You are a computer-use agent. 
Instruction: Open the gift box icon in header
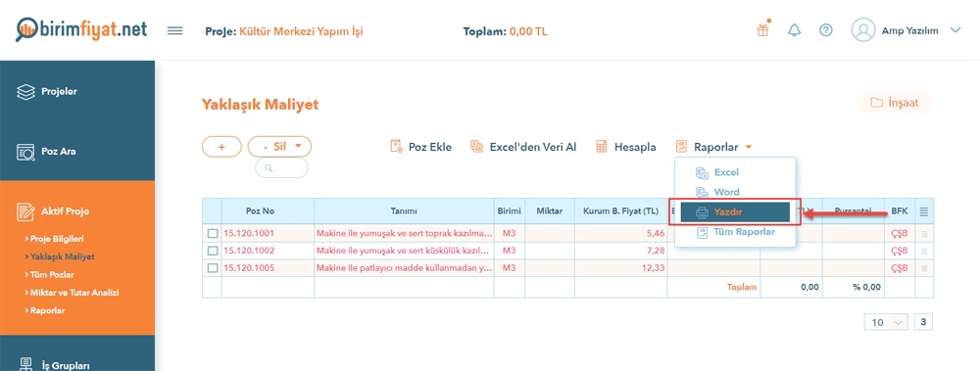click(762, 30)
